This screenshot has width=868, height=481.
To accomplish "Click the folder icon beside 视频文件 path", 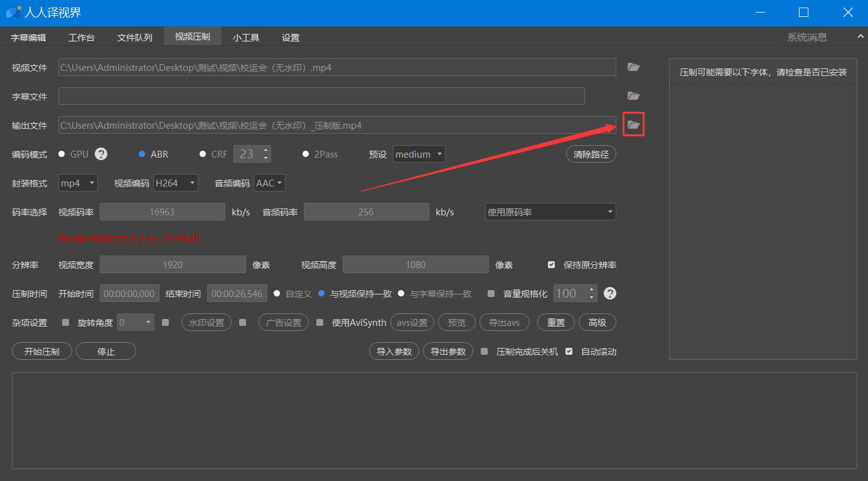I will coord(633,67).
